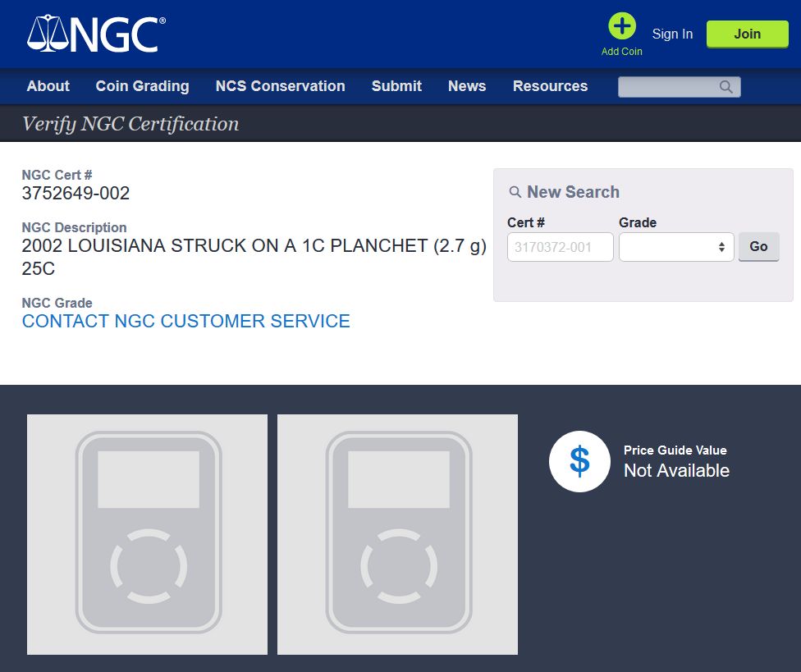Click the second coin holder placeholder image
Screen dimensions: 801x672
397,534
